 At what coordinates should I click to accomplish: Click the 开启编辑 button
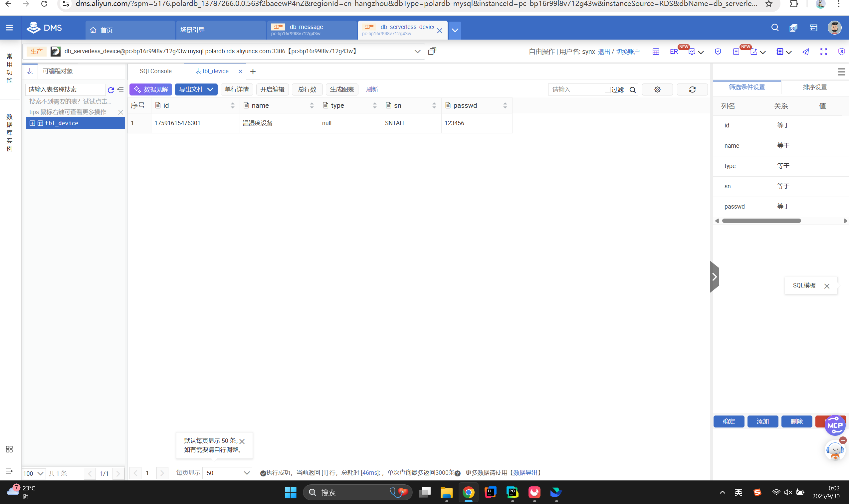(x=272, y=89)
